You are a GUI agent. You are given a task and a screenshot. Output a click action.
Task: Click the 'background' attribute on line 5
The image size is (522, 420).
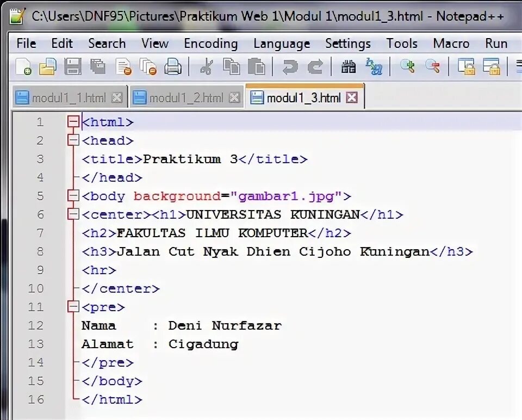tap(177, 196)
